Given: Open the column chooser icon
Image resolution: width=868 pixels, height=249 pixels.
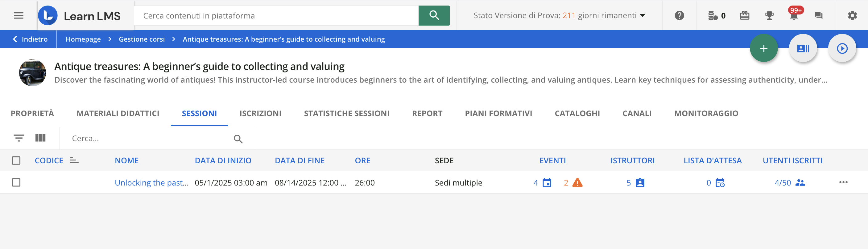Looking at the screenshot, I should [40, 138].
